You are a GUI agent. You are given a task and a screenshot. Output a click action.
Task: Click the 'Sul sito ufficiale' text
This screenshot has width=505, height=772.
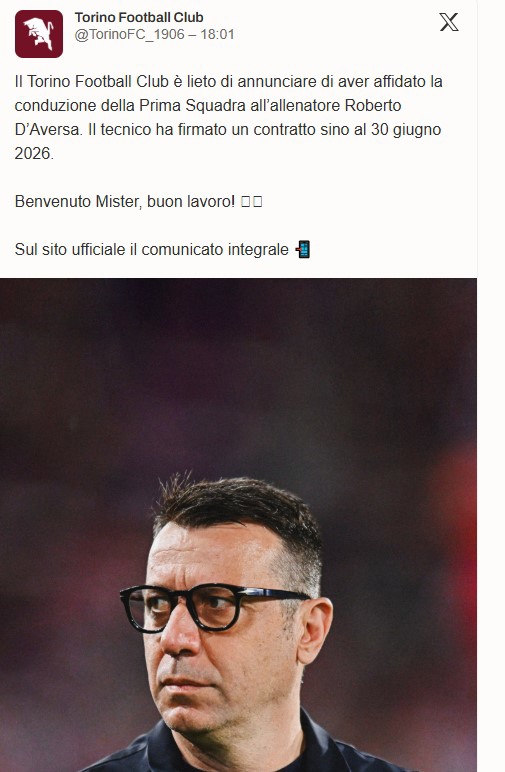(x=70, y=249)
